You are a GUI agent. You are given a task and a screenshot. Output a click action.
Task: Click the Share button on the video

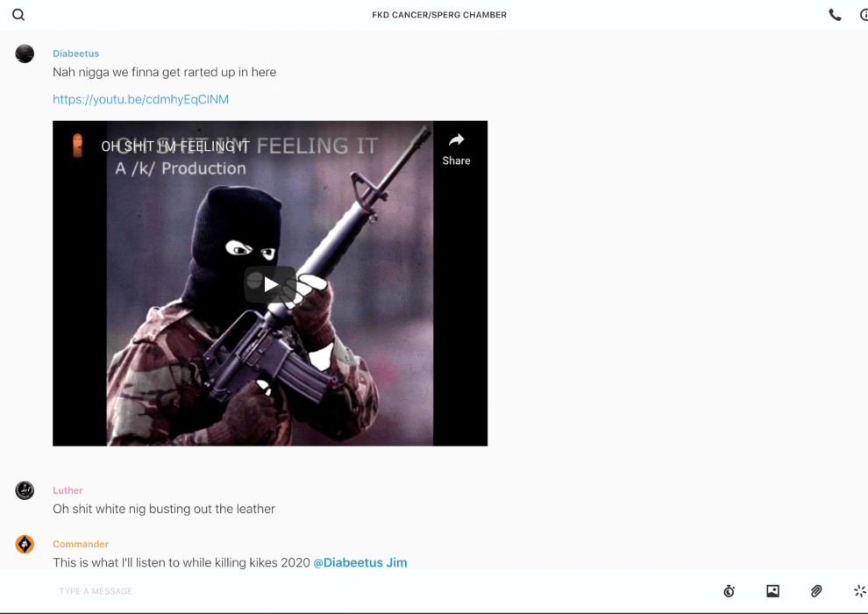tap(456, 148)
